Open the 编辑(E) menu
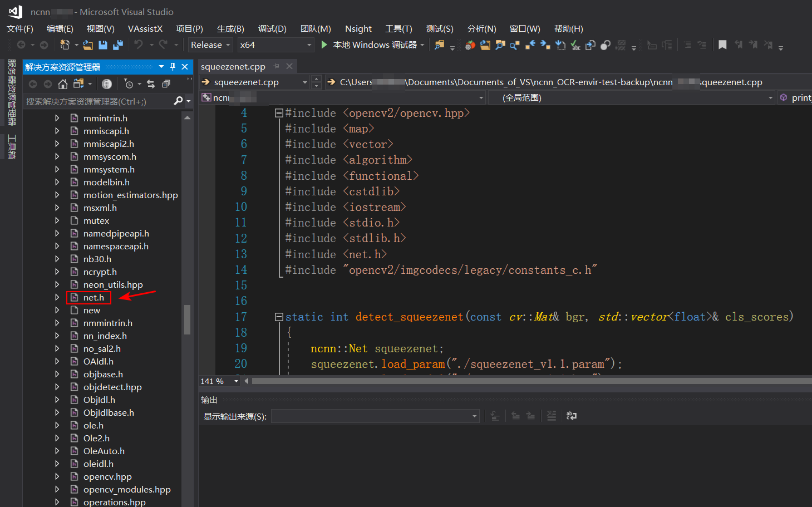This screenshot has height=507, width=812. click(x=60, y=28)
